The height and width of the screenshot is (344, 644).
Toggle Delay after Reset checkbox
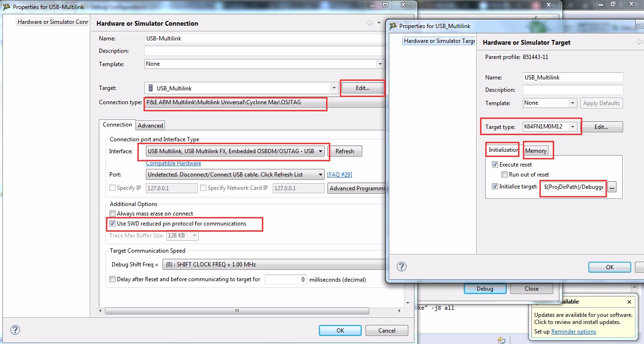click(113, 279)
